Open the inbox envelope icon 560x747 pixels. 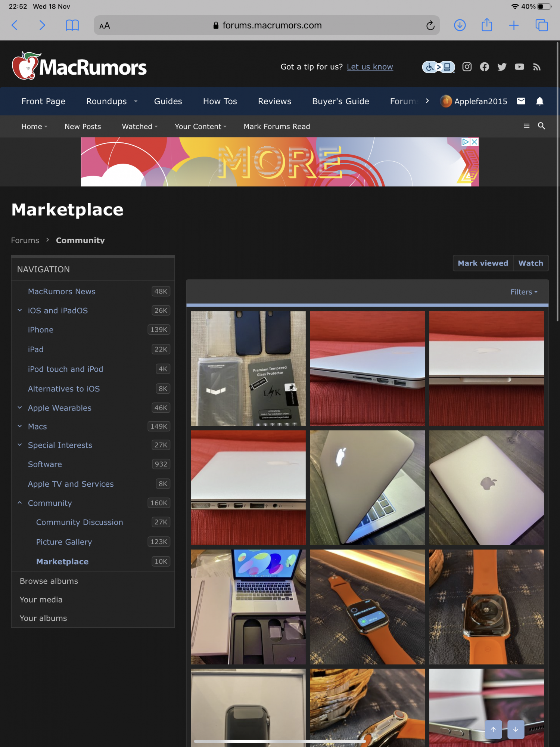[521, 101]
